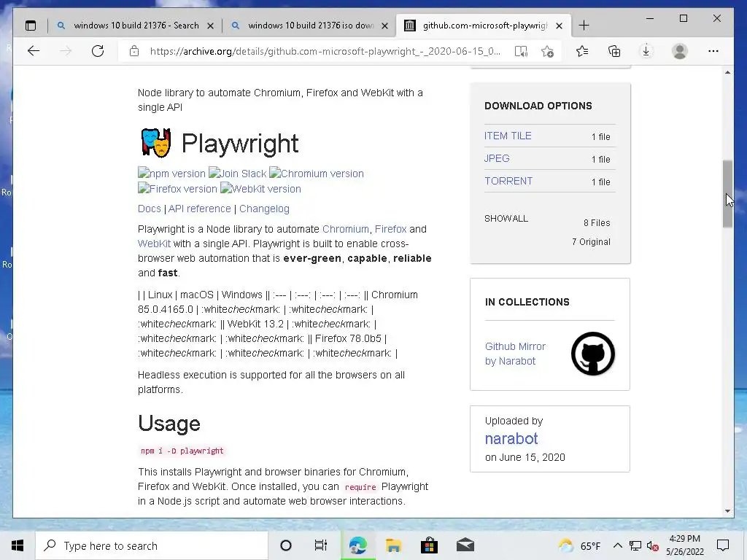Viewport: 747px width, 560px height.
Task: Click the scrollbar up arrow
Action: tap(727, 72)
